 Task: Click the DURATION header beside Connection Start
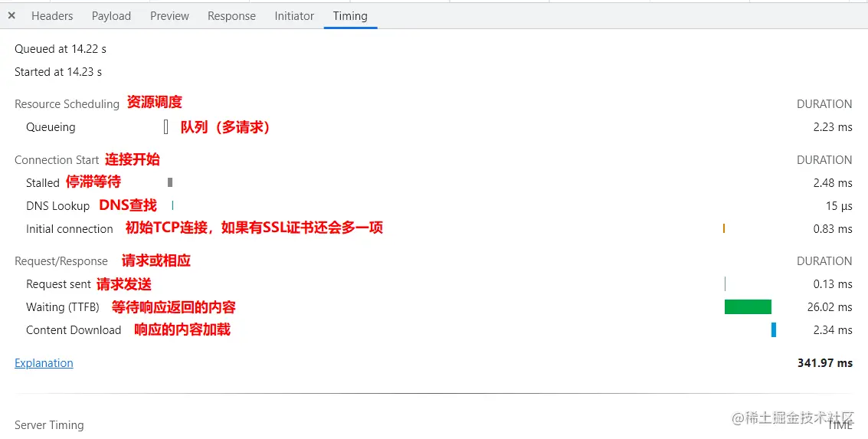pyautogui.click(x=824, y=160)
